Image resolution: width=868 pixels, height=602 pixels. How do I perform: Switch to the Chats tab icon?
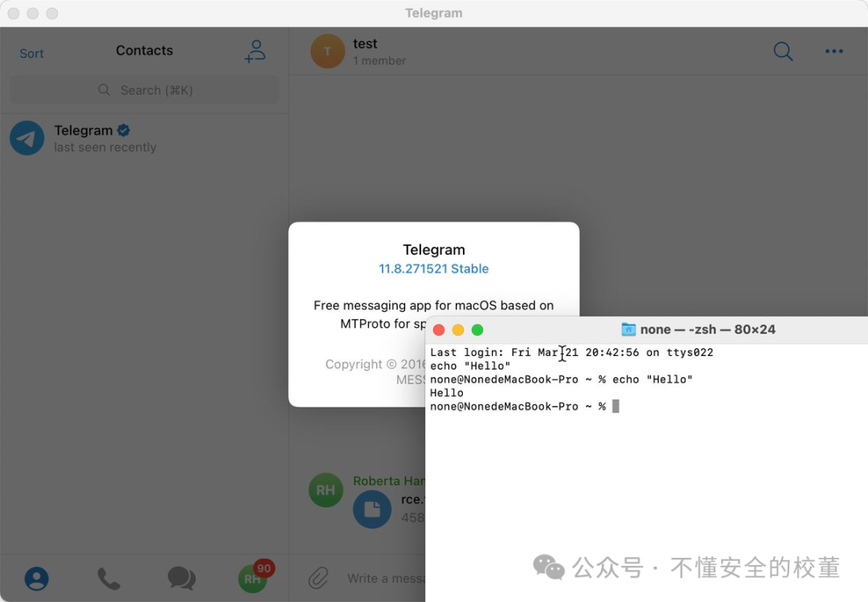point(181,578)
